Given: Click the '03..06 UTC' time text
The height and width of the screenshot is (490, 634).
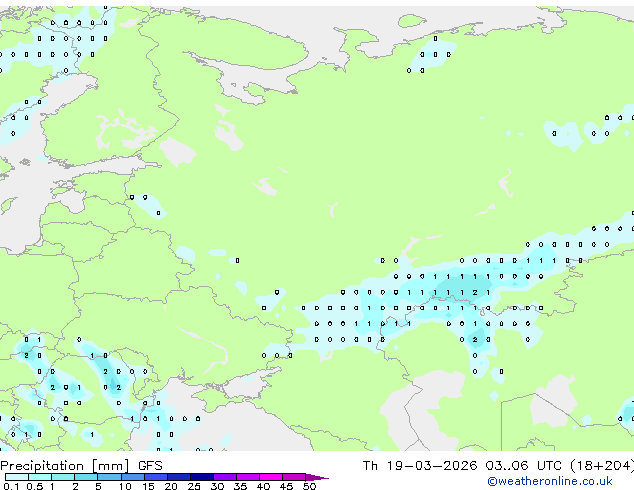Looking at the screenshot, I should [524, 466].
